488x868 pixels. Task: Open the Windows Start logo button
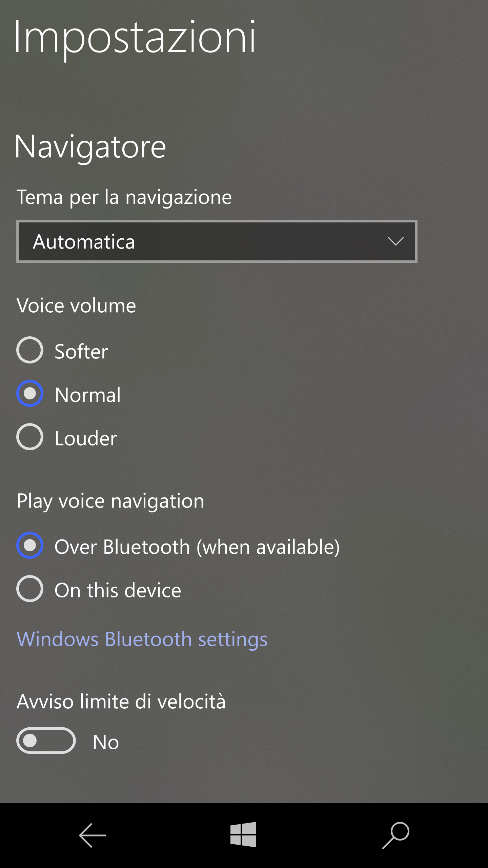tap(243, 834)
